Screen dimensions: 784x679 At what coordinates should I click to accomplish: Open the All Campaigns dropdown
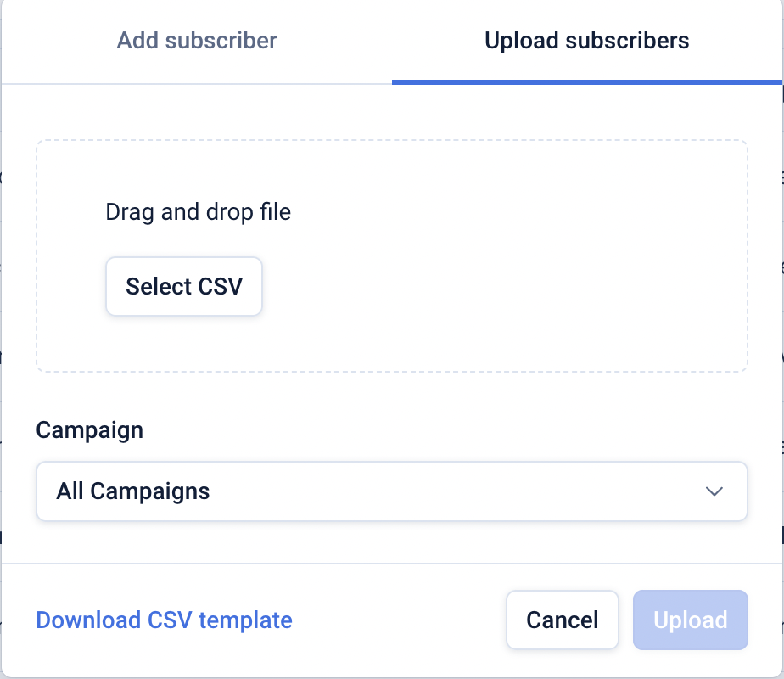click(391, 491)
